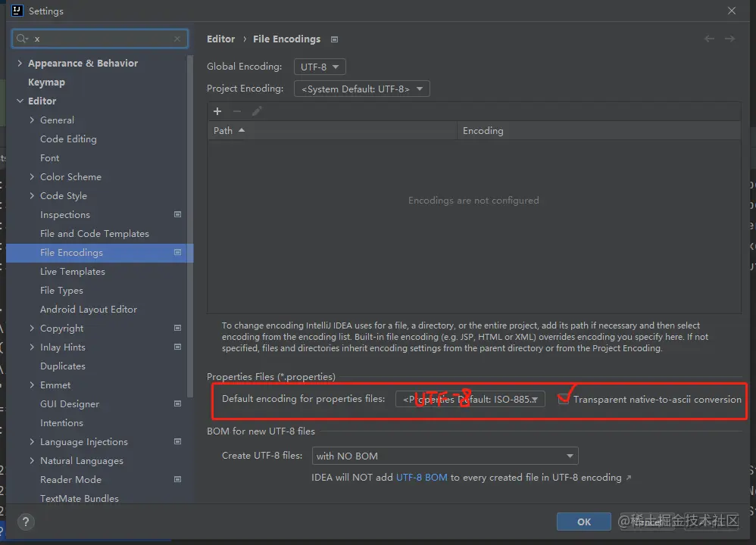Viewport: 756px width, 545px height.
Task: Click the OK button
Action: 584,522
